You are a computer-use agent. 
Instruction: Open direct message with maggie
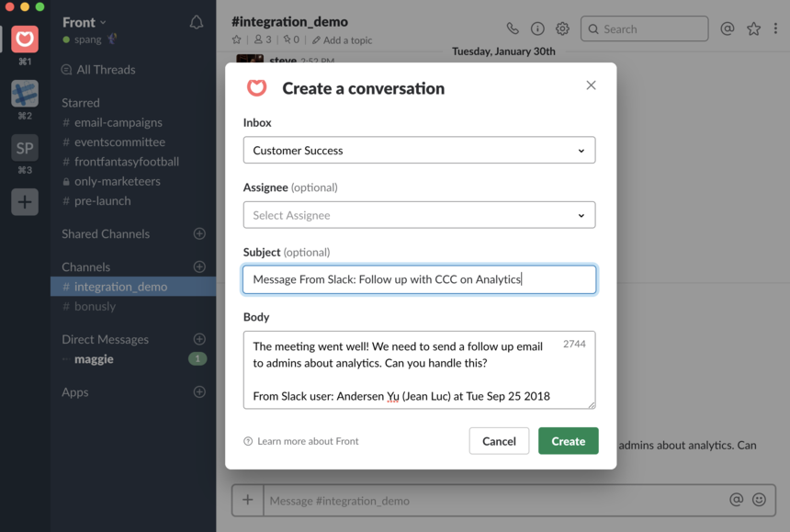94,359
